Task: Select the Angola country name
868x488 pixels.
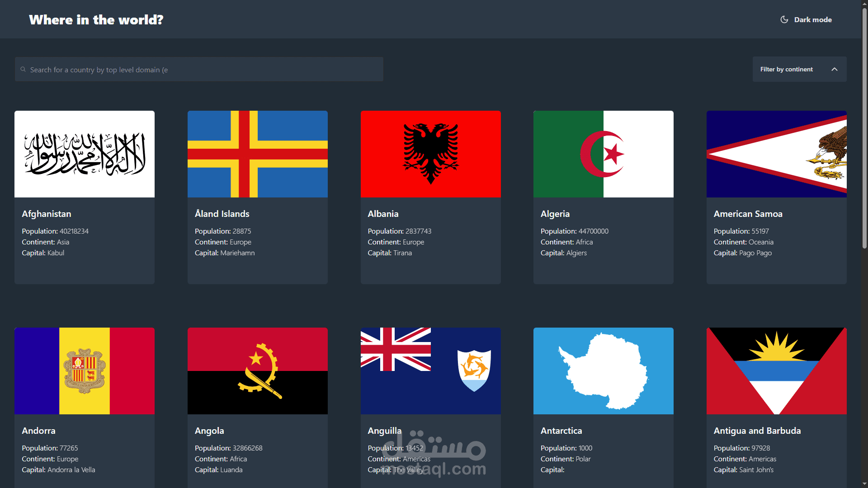Action: pyautogui.click(x=209, y=431)
